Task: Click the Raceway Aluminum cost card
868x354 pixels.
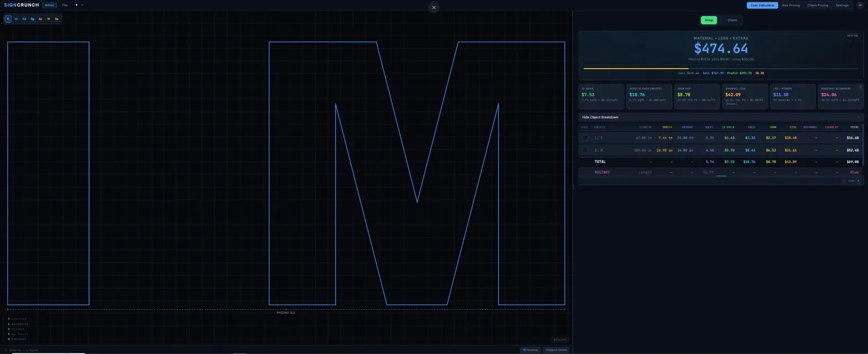Action: point(841,96)
